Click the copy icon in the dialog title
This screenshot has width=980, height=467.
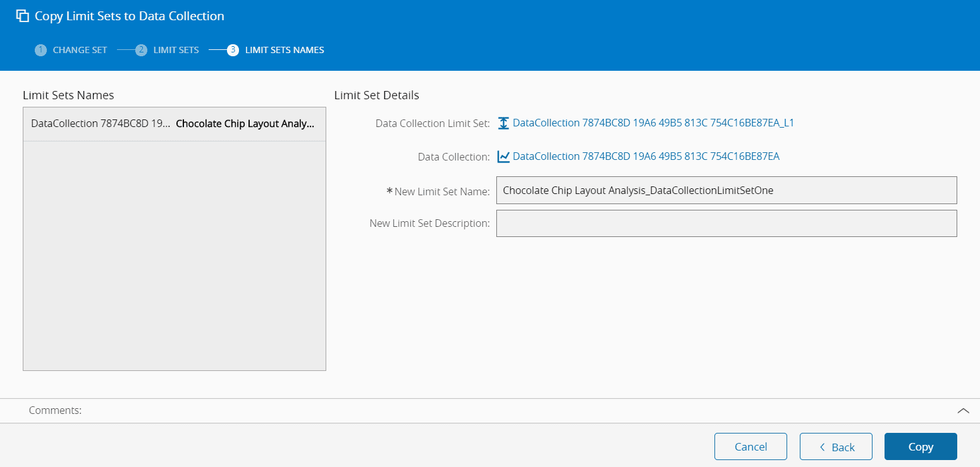[x=23, y=16]
